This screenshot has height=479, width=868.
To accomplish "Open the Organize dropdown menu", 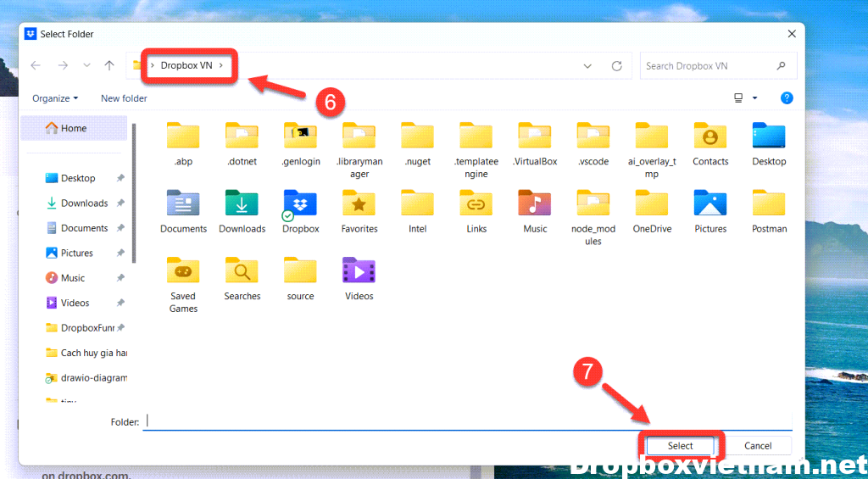I will 55,98.
